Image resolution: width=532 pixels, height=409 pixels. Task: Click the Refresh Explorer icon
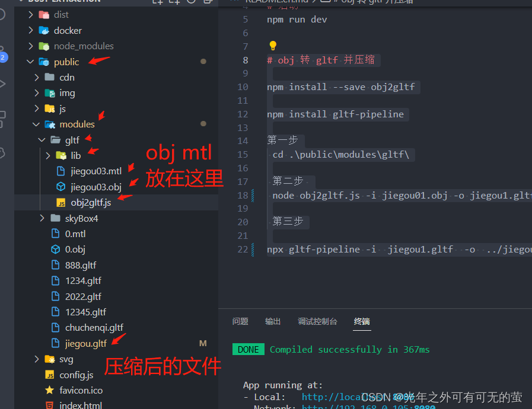(191, 3)
